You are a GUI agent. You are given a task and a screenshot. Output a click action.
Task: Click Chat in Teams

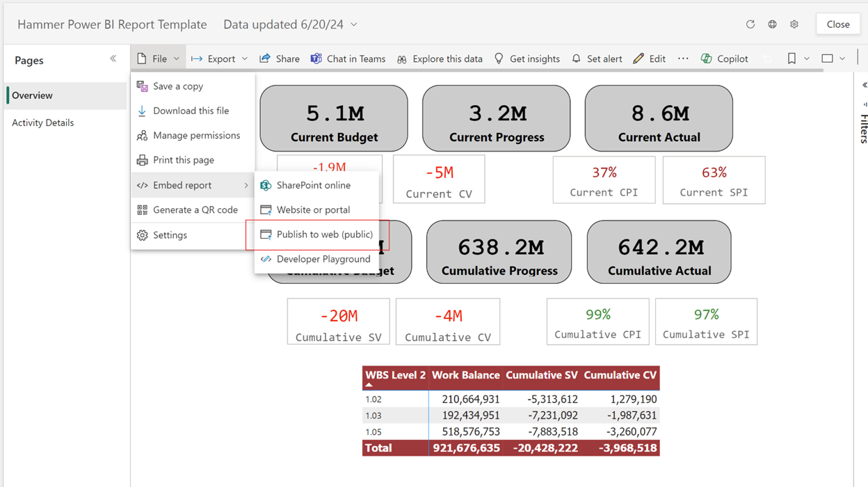pos(348,58)
